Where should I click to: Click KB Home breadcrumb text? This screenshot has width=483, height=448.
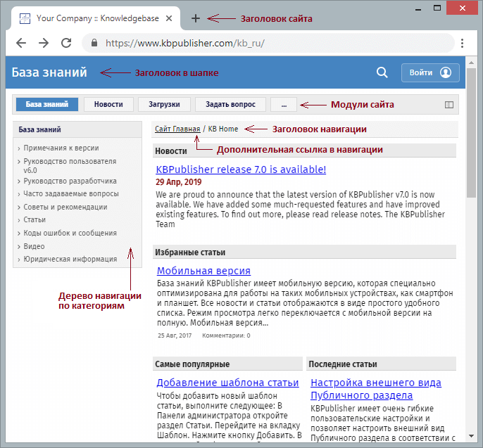(x=223, y=129)
